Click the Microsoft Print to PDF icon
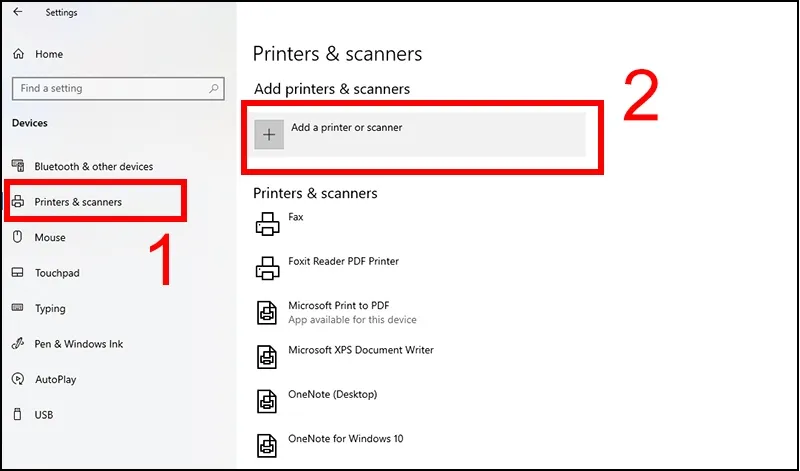Viewport: 800px width, 471px height. pos(267,312)
